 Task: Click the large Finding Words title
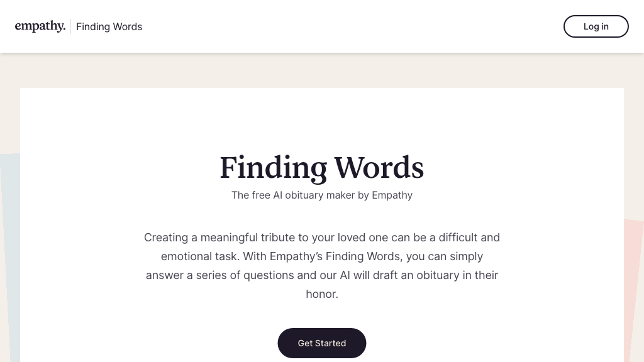[322, 167]
